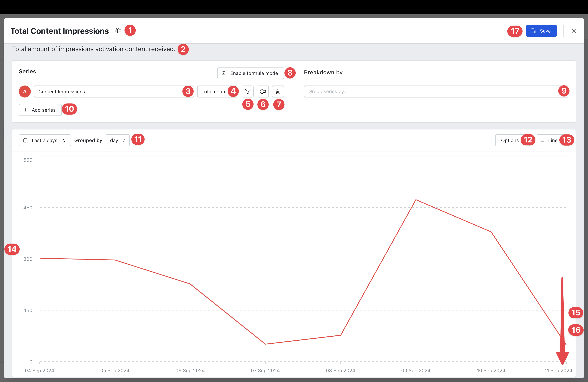This screenshot has height=382, width=588.
Task: Change the day grouping interval dropdown
Action: click(x=117, y=140)
